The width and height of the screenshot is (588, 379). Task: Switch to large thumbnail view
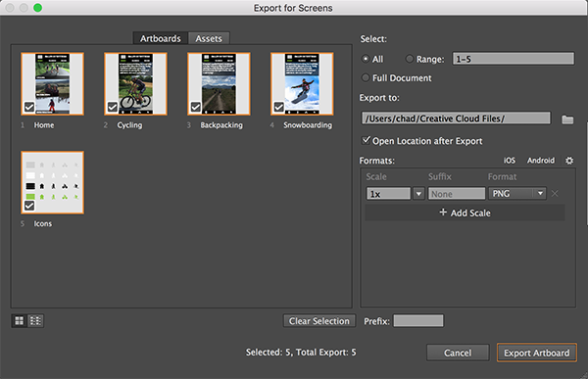(20, 321)
